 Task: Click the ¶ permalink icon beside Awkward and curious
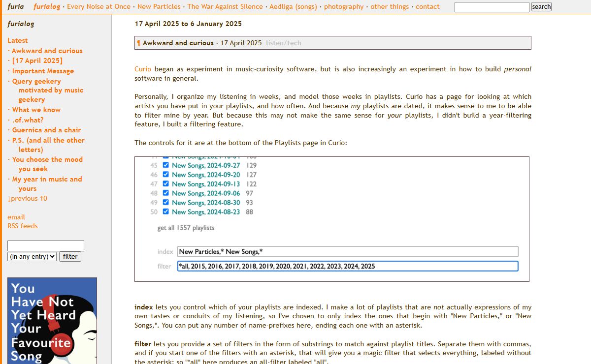[139, 43]
